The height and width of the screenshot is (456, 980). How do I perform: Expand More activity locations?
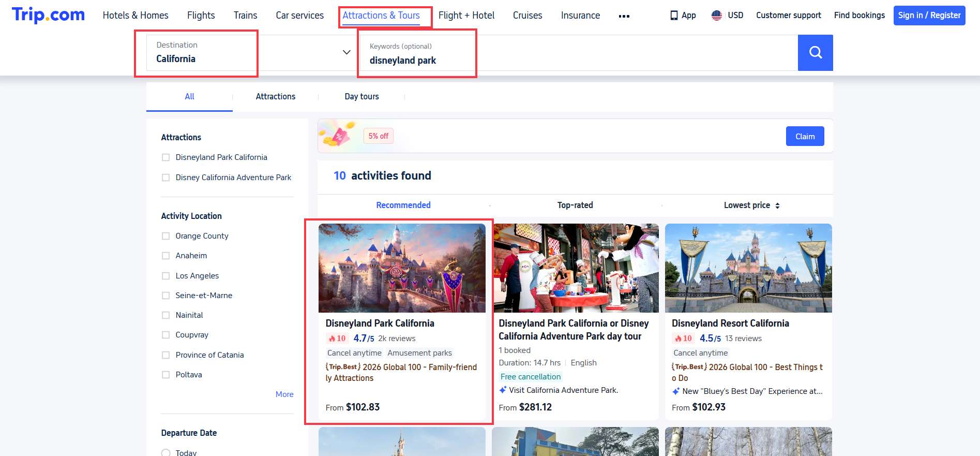tap(284, 394)
